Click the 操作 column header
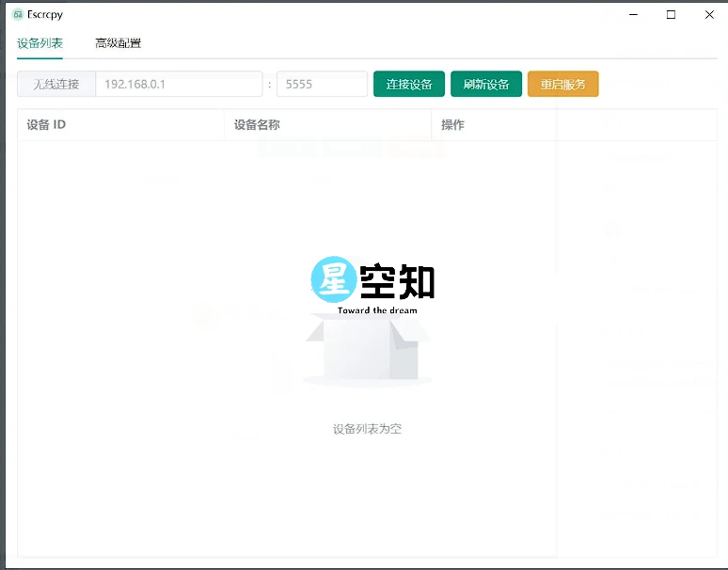This screenshot has height=570, width=728. pyautogui.click(x=575, y=125)
